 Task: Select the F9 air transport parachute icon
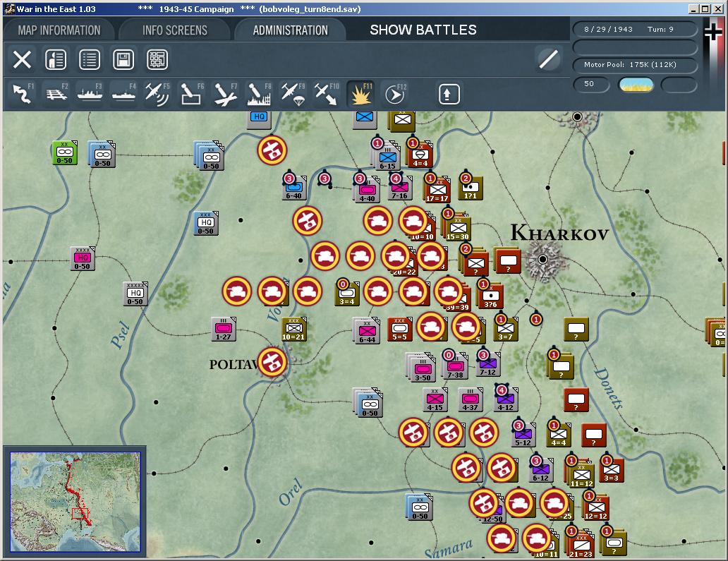click(293, 93)
